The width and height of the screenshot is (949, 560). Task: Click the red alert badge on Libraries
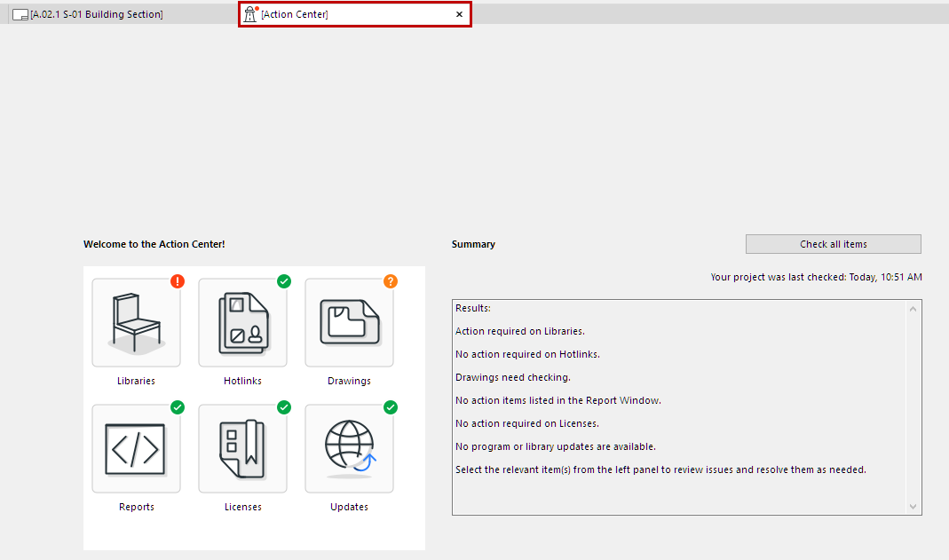tap(178, 281)
